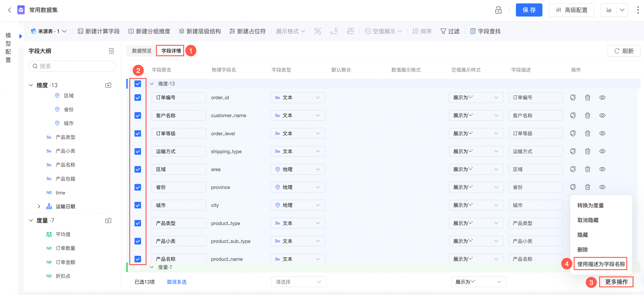Click the 搜索 field search box
Viewport: 644px width, 295px height.
73,66
